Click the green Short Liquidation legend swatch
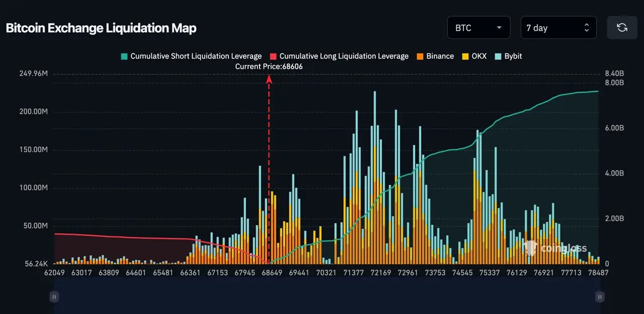This screenshot has width=644, height=314. (x=124, y=56)
